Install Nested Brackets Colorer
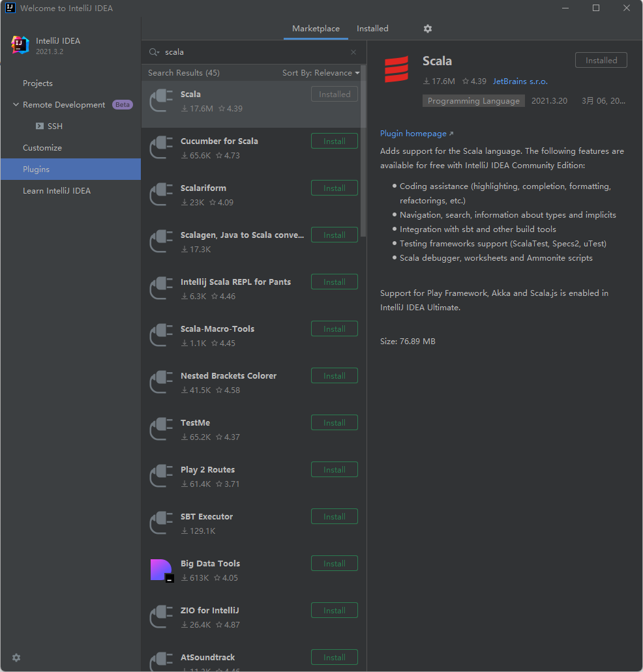Image resolution: width=643 pixels, height=672 pixels. 335,375
